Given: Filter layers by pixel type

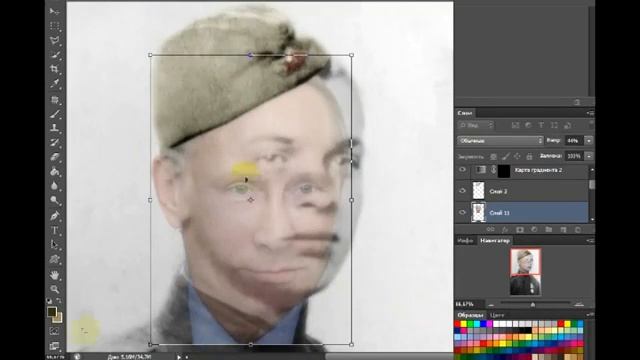Looking at the screenshot, I should [516, 125].
